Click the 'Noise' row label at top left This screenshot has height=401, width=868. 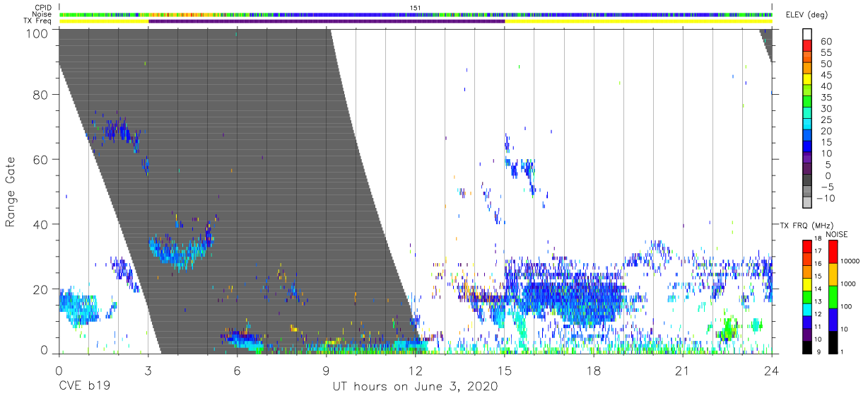[42, 14]
